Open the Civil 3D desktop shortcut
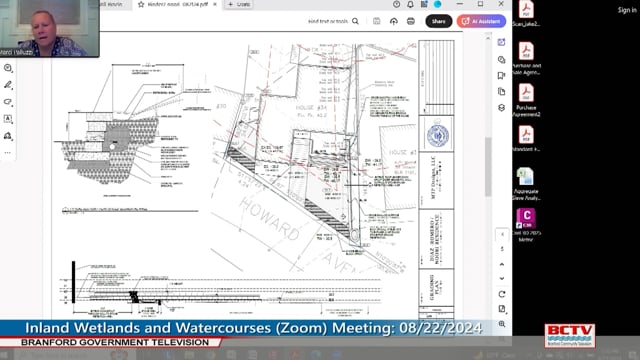This screenshot has width=640, height=360. coord(526,225)
